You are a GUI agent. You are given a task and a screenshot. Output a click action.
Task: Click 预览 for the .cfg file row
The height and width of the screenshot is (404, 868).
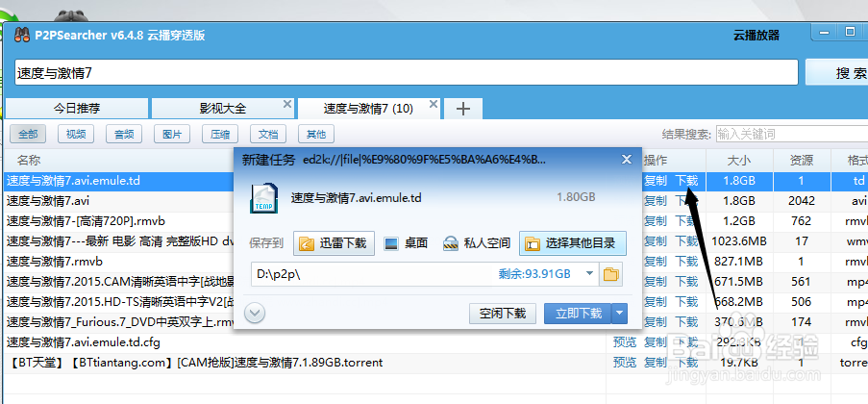tap(625, 341)
